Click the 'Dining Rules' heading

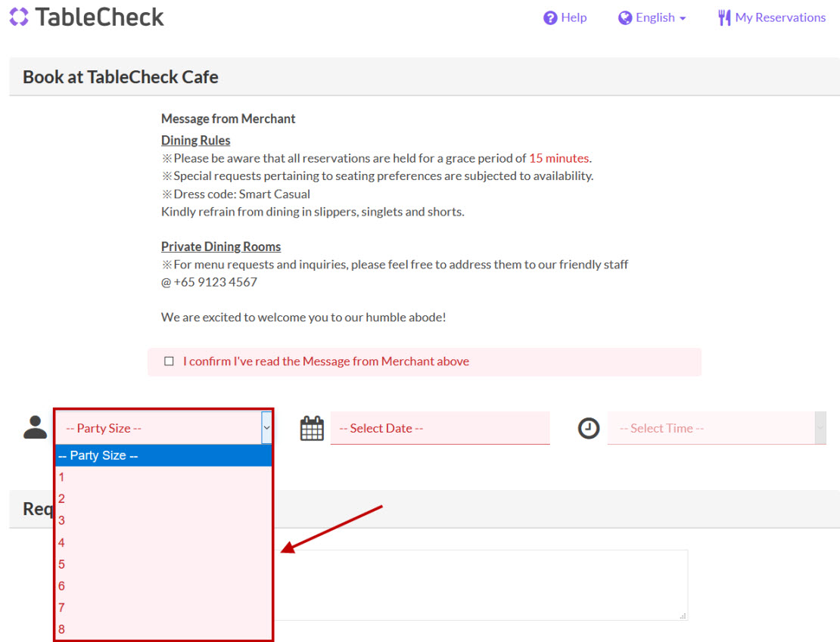195,141
